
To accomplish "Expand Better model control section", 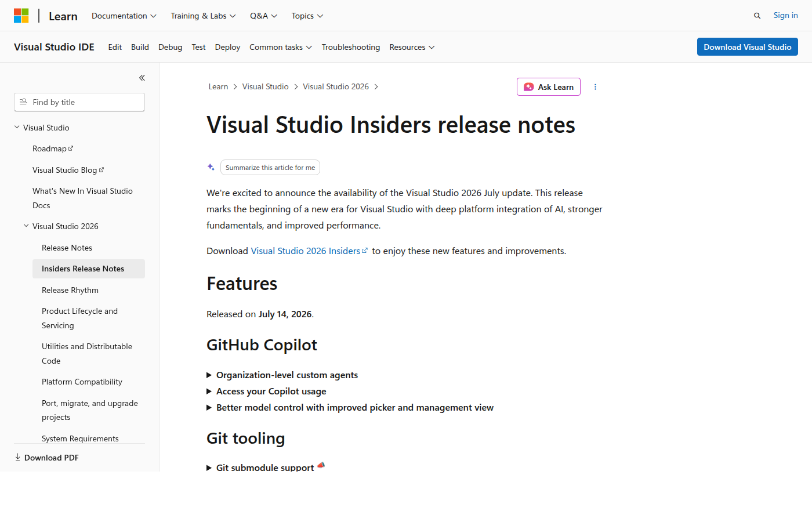I will click(350, 407).
